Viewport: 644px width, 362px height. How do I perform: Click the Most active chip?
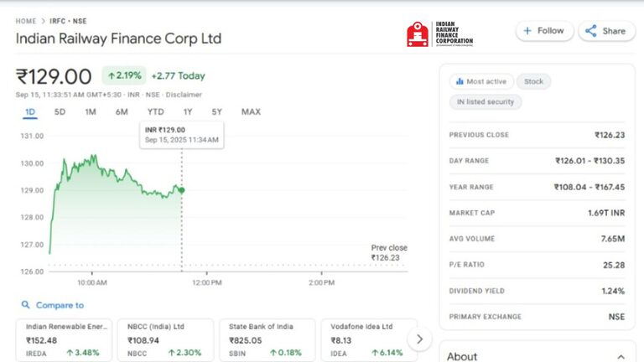[480, 81]
